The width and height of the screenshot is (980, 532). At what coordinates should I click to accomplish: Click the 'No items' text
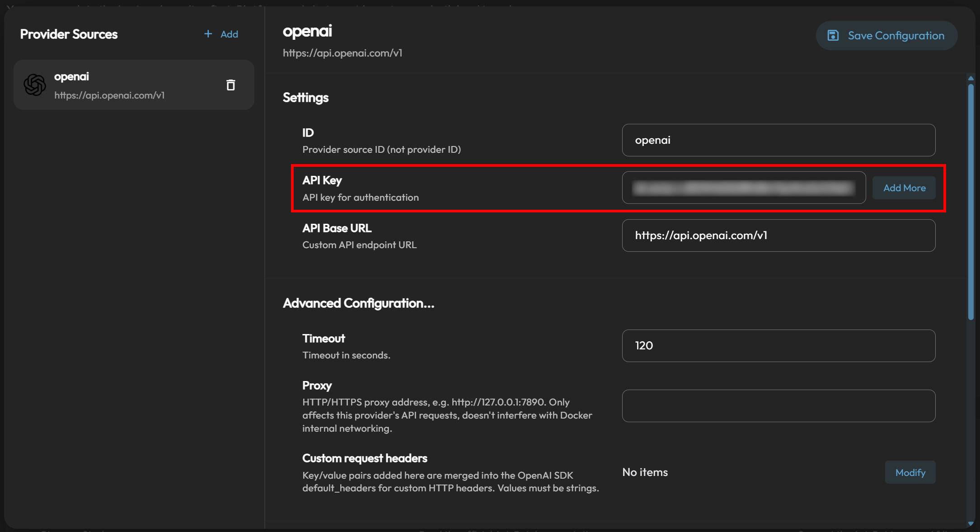(x=645, y=472)
